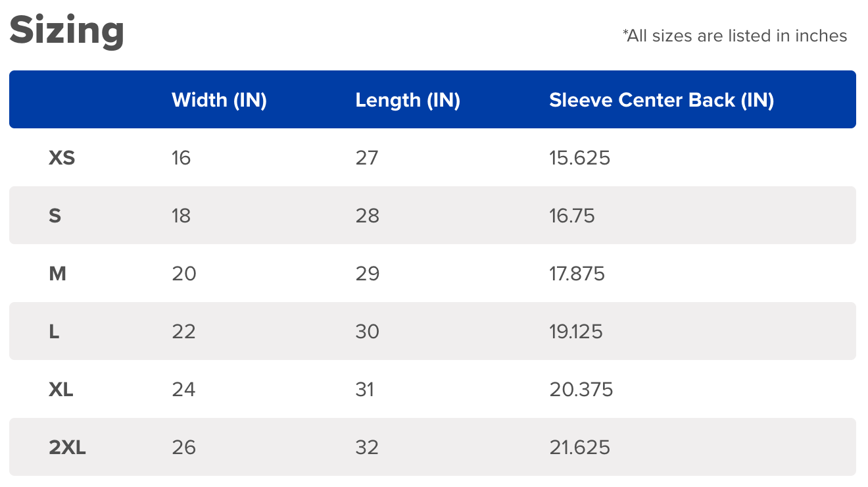Click the Sizing heading
Image resolution: width=868 pixels, height=487 pixels.
click(66, 31)
